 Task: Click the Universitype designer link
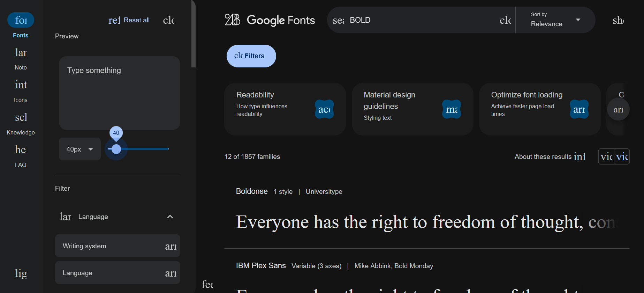324,191
